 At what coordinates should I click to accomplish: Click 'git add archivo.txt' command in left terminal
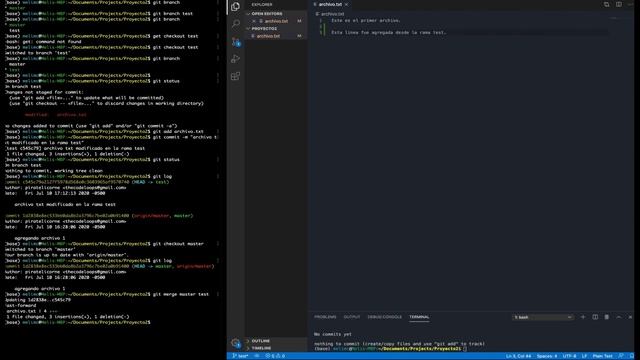coord(178,132)
